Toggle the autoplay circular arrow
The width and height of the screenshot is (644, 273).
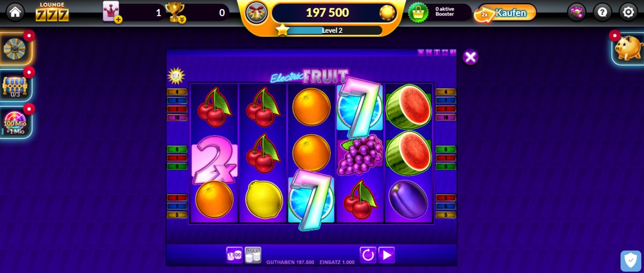pyautogui.click(x=368, y=255)
